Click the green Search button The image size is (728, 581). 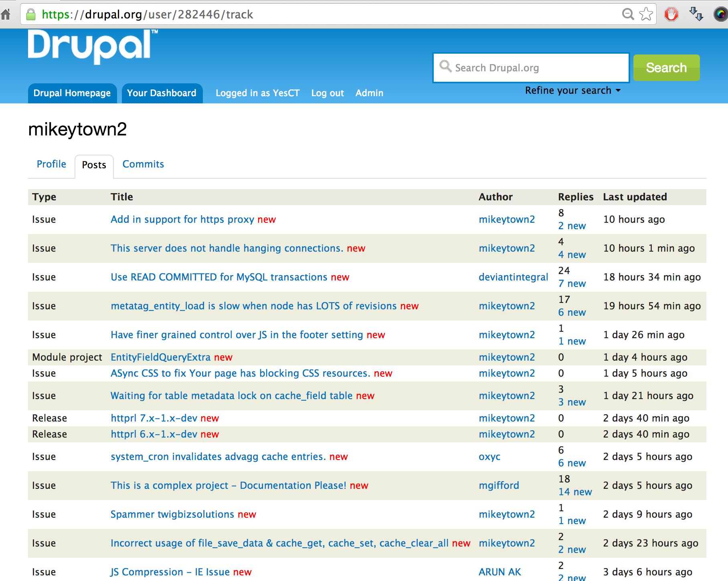point(666,68)
